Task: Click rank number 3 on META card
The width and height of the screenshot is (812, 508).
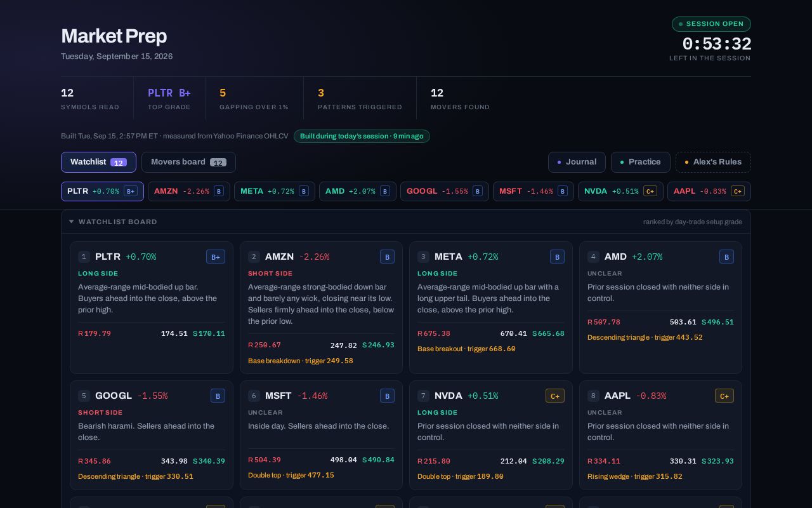Action: tap(423, 257)
